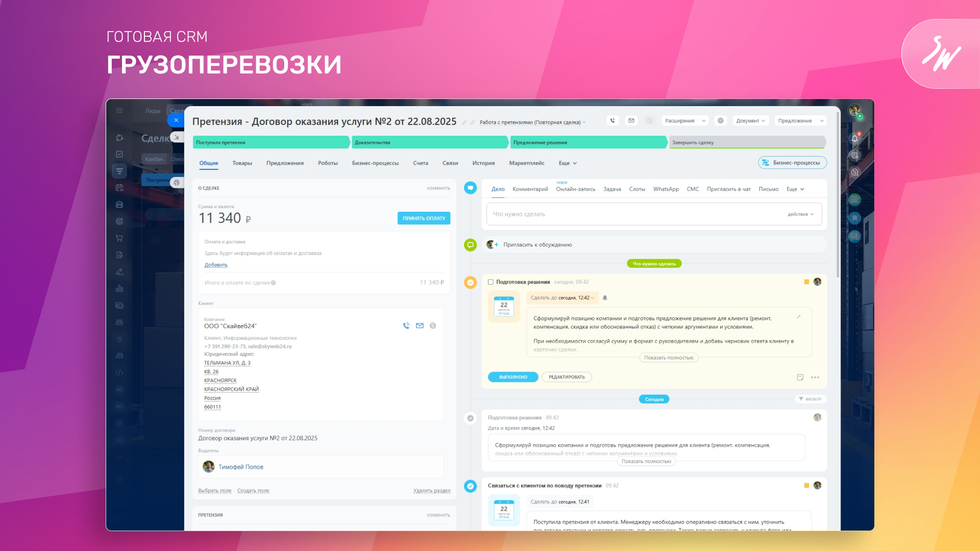Check the Подготовка решения checkbox
Image resolution: width=980 pixels, height=551 pixels.
pyautogui.click(x=491, y=282)
